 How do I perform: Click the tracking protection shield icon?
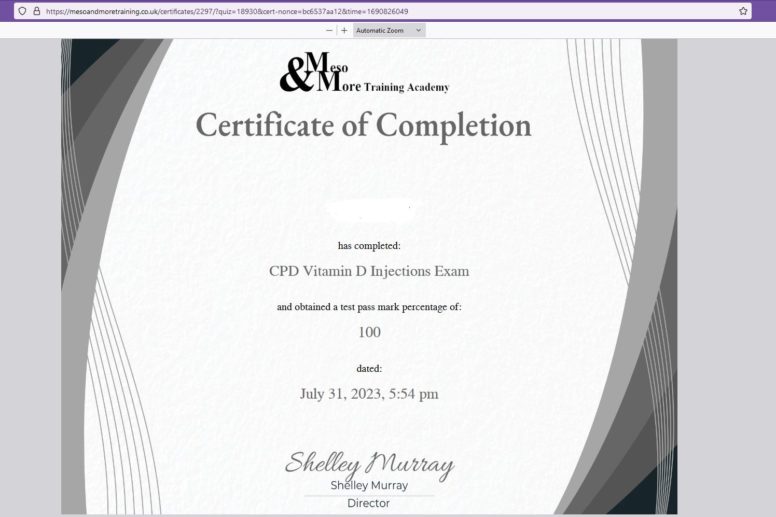[23, 11]
